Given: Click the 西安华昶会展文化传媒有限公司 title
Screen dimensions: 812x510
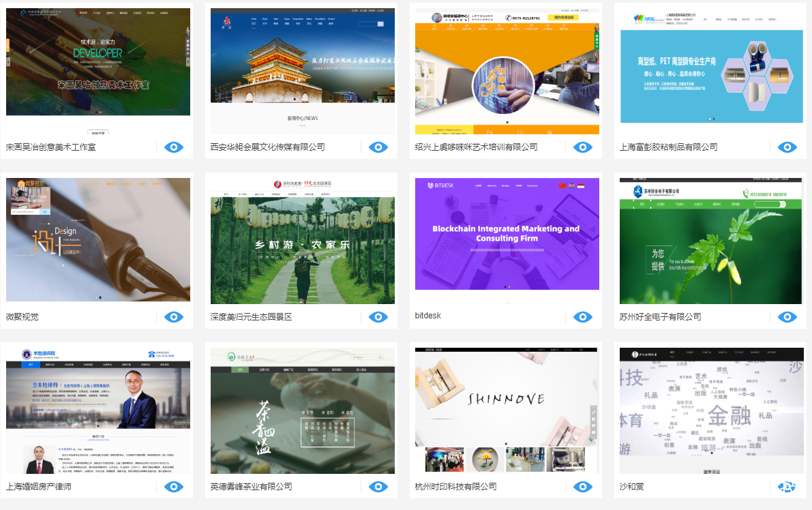Looking at the screenshot, I should pos(268,147).
